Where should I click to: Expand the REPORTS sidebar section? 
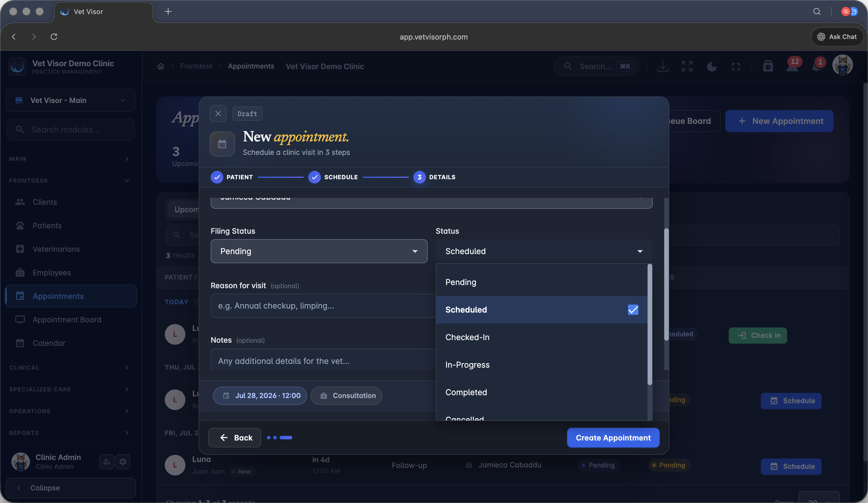coord(69,433)
